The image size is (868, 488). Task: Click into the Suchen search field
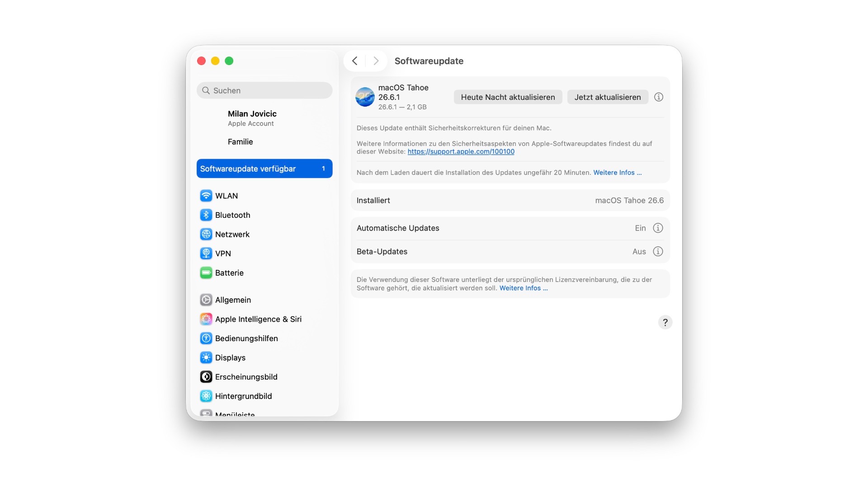pyautogui.click(x=264, y=90)
